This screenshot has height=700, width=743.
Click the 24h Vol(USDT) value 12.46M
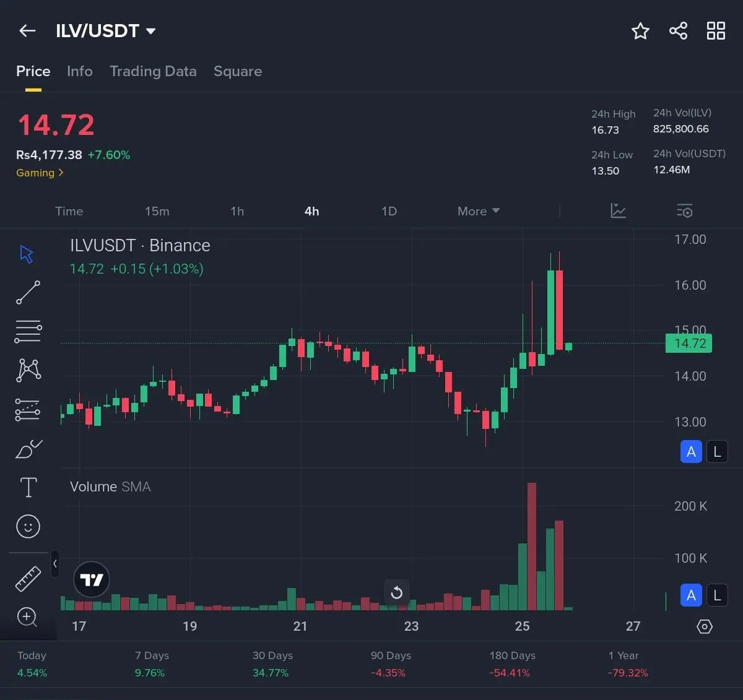672,170
